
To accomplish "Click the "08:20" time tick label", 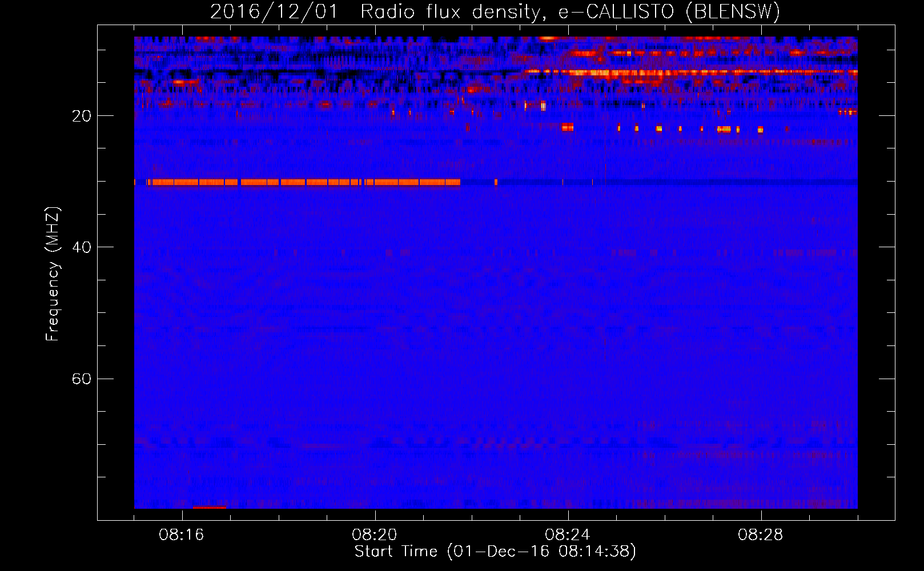I will pyautogui.click(x=375, y=535).
